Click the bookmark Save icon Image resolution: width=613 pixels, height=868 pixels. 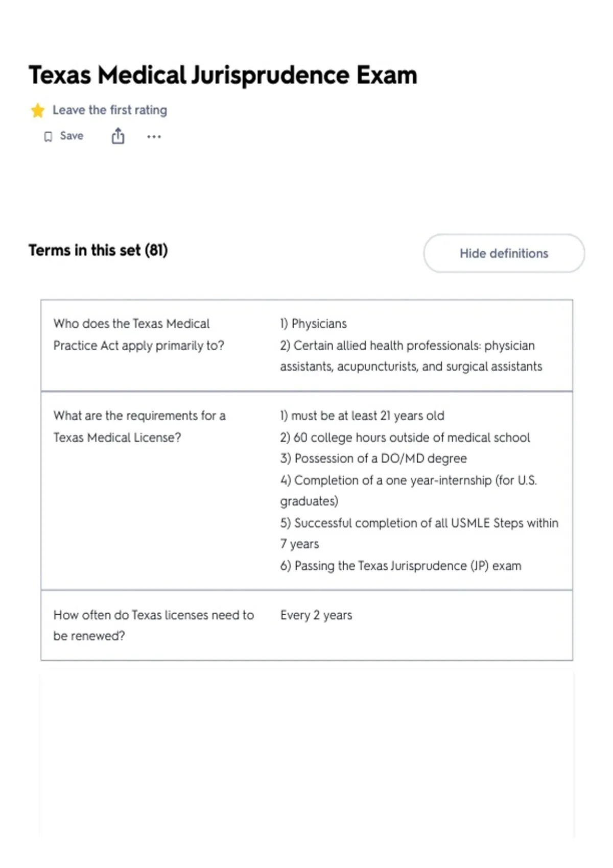(x=48, y=136)
